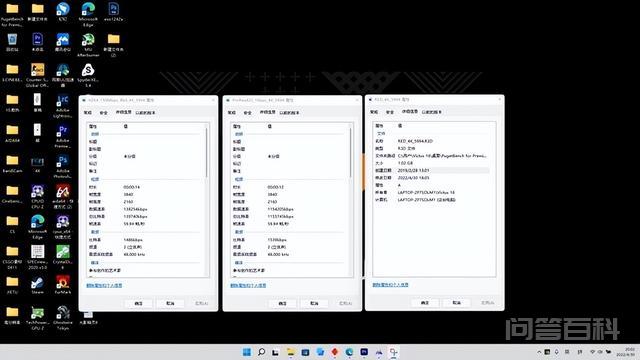Select the CrystalDiskMark desktop icon

click(62, 257)
